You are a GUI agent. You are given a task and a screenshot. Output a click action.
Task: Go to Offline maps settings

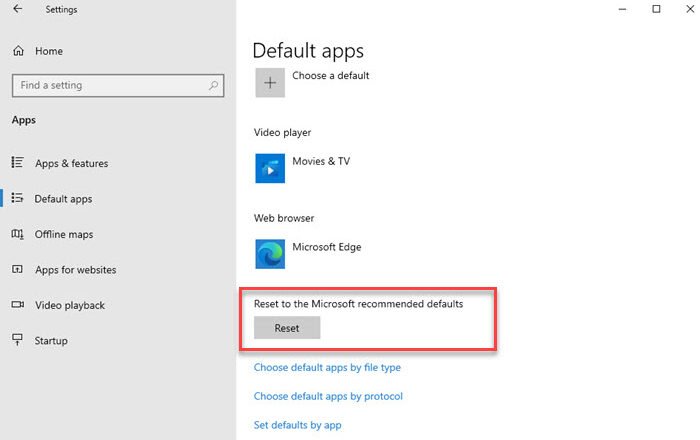(x=64, y=235)
